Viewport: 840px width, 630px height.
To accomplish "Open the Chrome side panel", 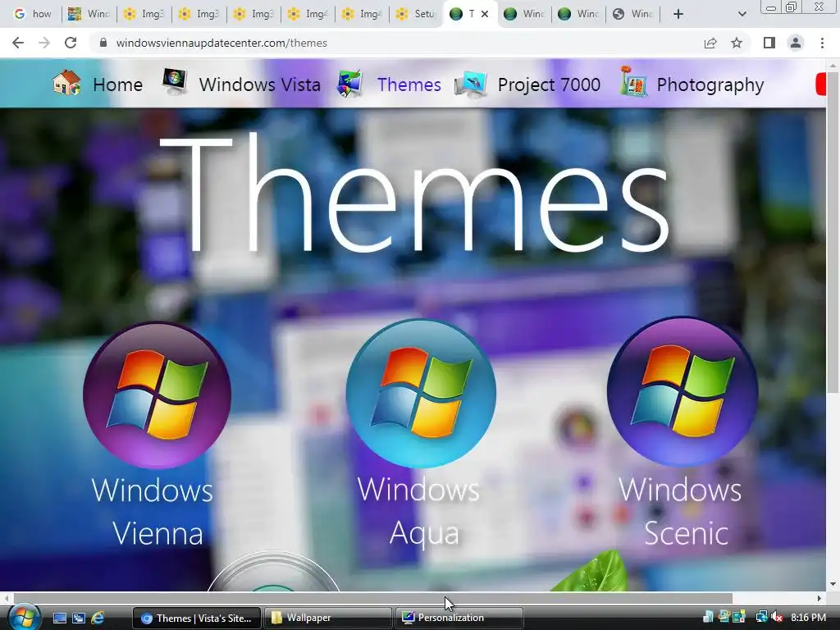I will [769, 43].
